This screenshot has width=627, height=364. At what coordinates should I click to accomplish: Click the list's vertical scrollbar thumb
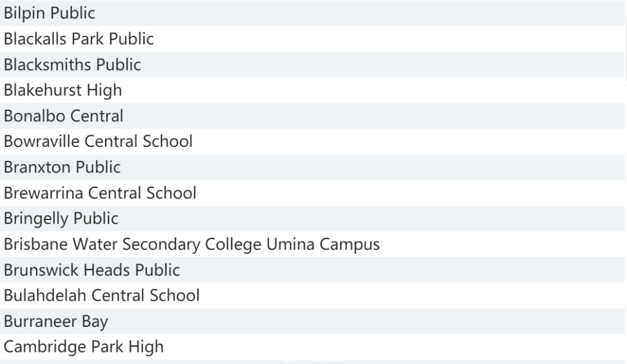point(626,50)
